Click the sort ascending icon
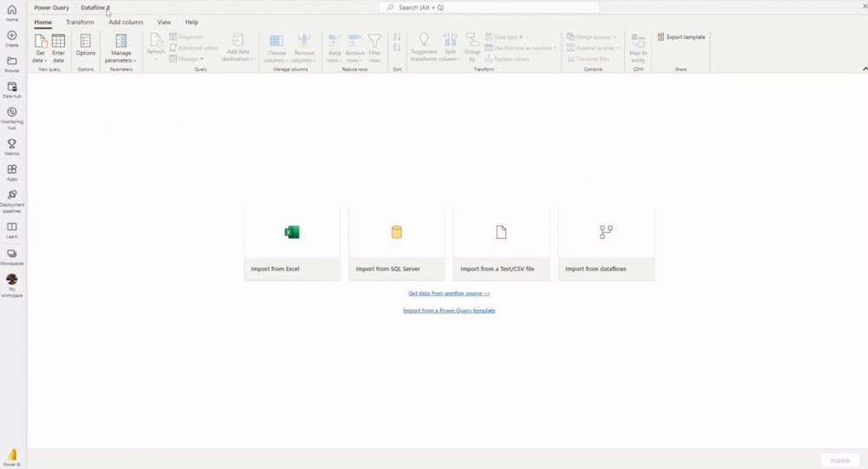 click(x=397, y=37)
